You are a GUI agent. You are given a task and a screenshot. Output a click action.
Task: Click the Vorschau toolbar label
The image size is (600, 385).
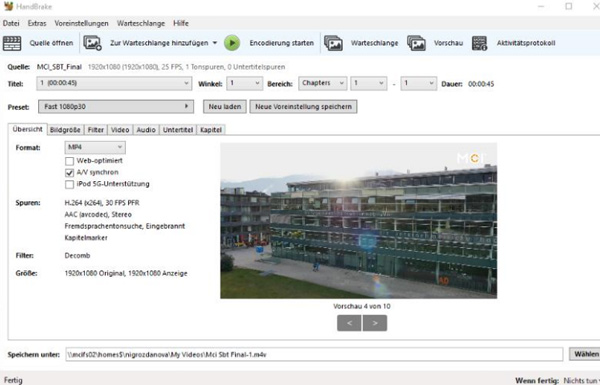point(448,43)
